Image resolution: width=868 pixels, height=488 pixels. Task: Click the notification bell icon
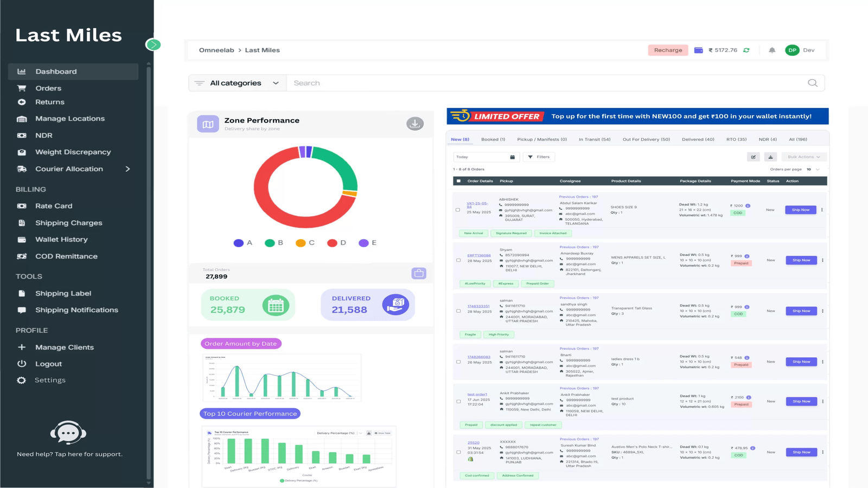pos(771,50)
